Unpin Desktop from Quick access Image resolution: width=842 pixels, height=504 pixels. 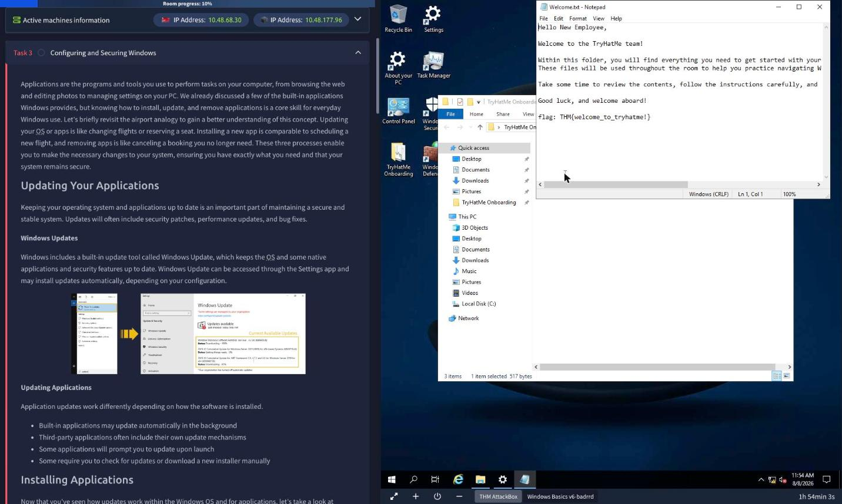point(526,159)
